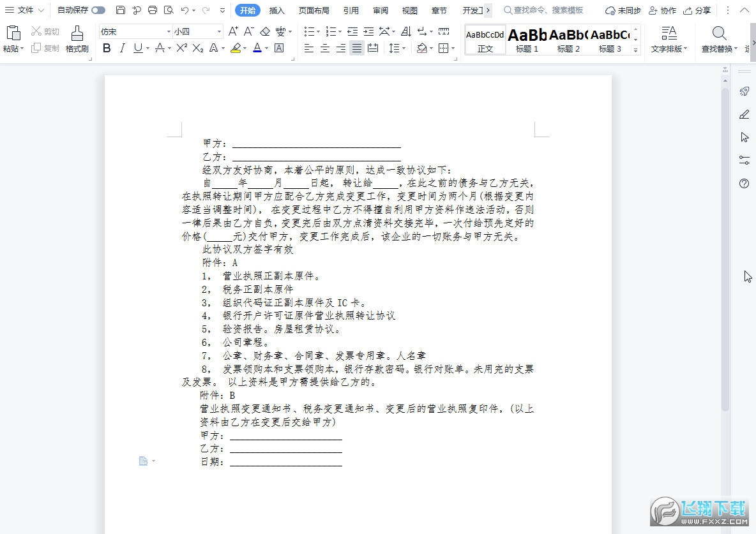Expand the styles gallery list
Image resolution: width=756 pixels, height=534 pixels.
tap(635, 50)
